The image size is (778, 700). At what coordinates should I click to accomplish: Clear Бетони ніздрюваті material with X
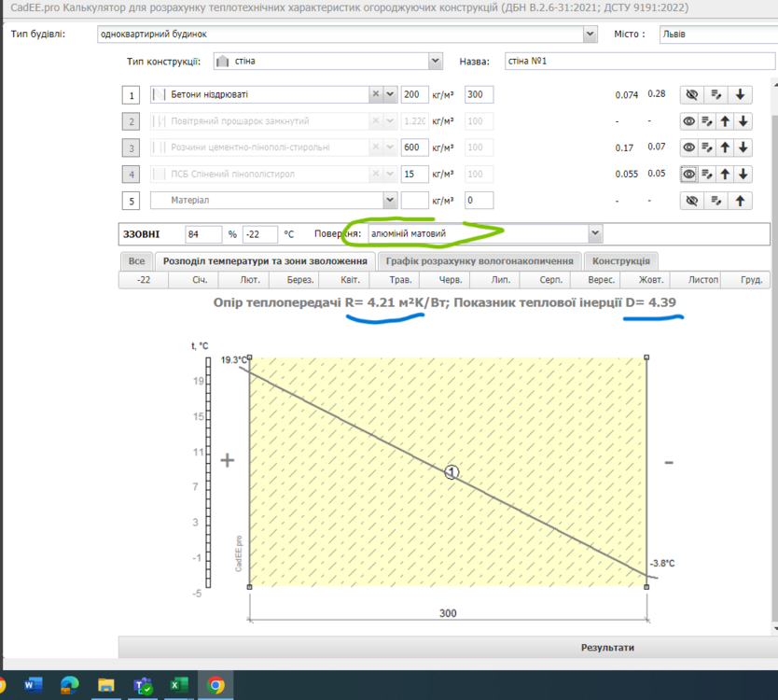coord(376,94)
